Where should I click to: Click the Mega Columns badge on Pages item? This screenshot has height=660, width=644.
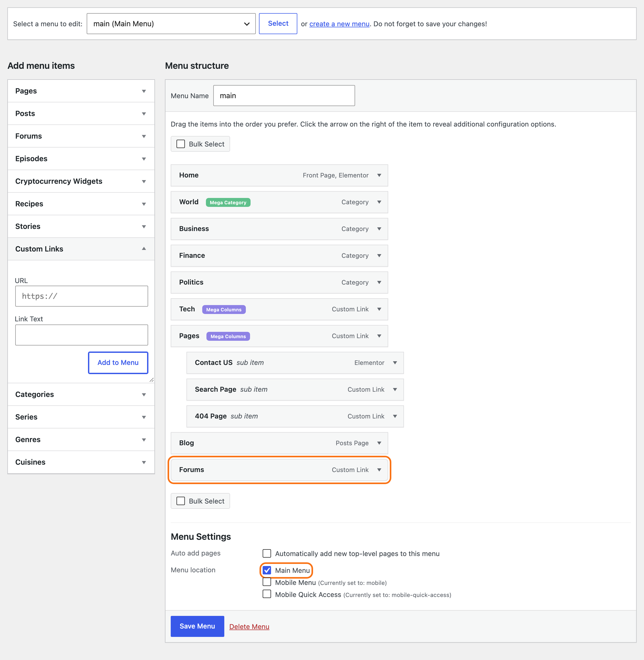[x=228, y=336]
